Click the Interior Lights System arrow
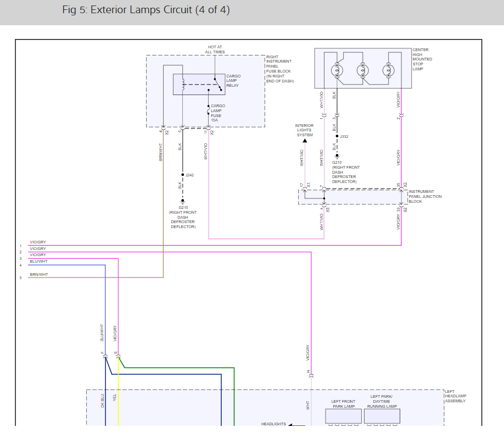 point(305,141)
